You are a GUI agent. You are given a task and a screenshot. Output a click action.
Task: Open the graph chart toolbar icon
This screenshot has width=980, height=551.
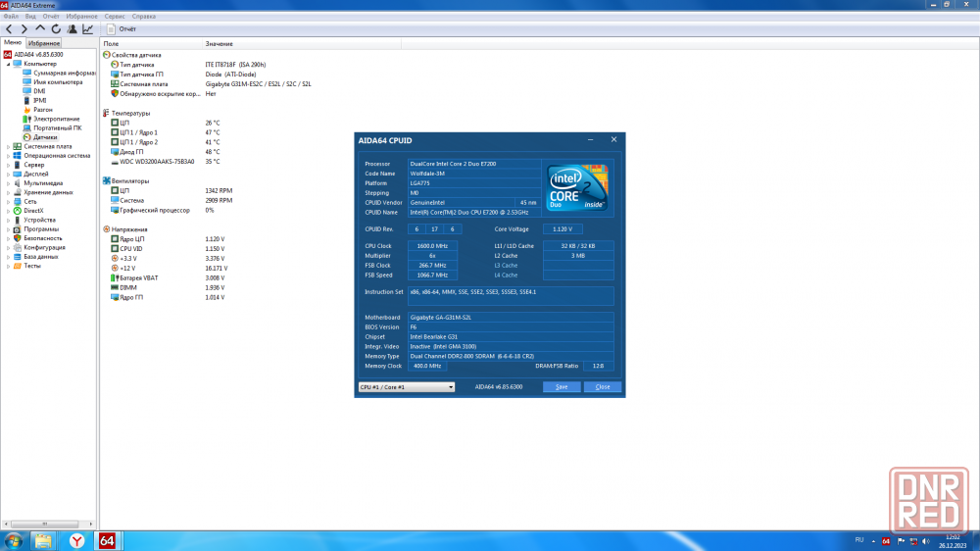tap(88, 28)
